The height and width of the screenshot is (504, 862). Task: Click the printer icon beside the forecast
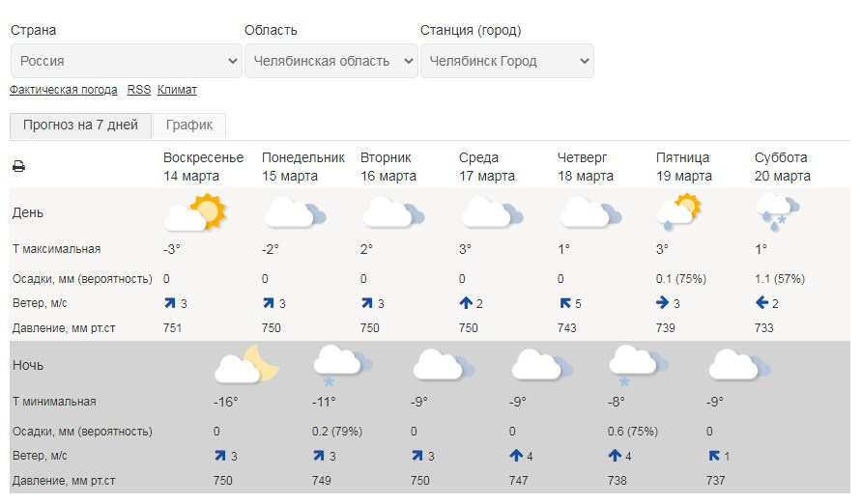(18, 166)
